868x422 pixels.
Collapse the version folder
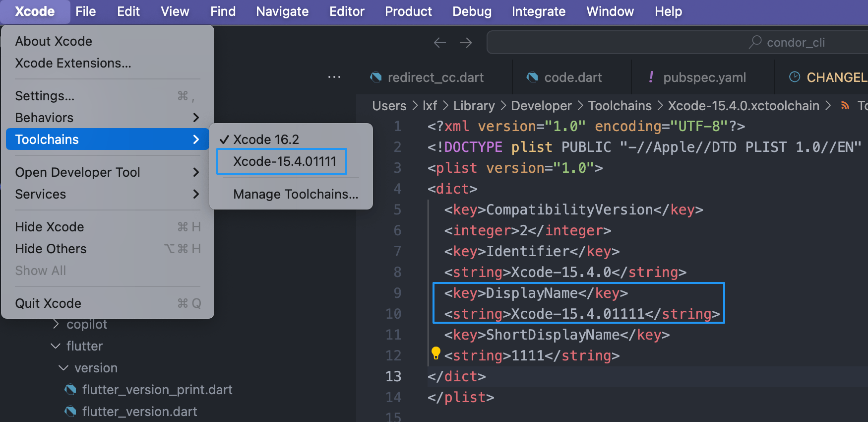click(63, 368)
